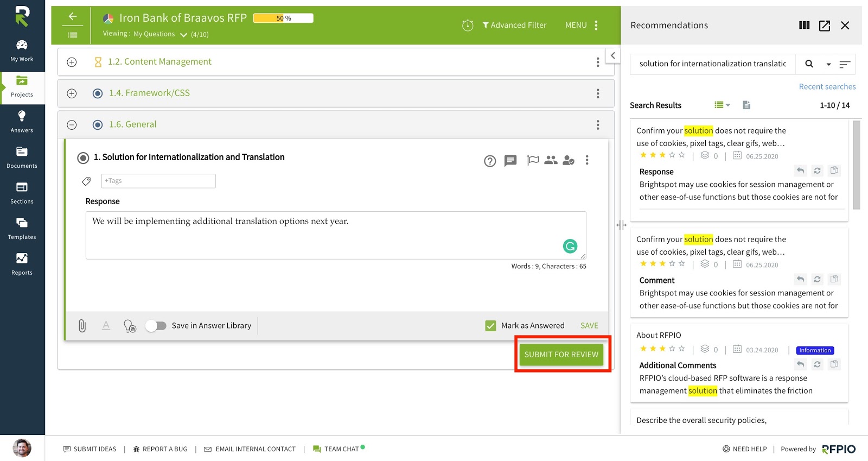This screenshot has width=868, height=461.
Task: Copy the Comment result with copy icon
Action: coord(834,279)
